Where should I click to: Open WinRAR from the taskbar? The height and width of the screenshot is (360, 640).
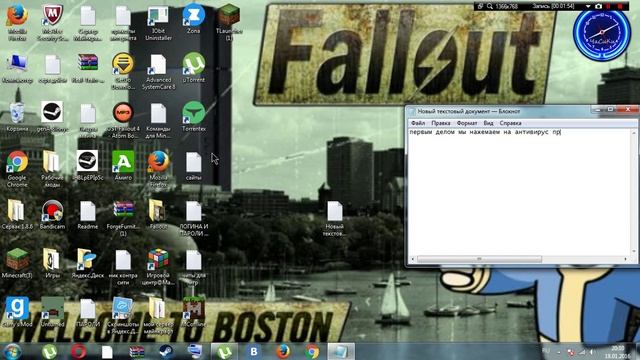pyautogui.click(x=137, y=351)
